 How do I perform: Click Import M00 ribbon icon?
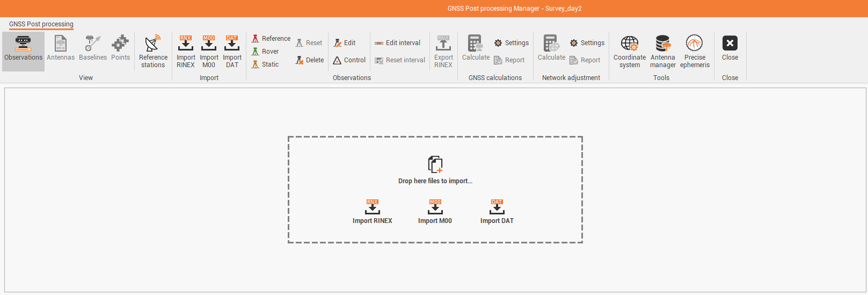[x=209, y=51]
